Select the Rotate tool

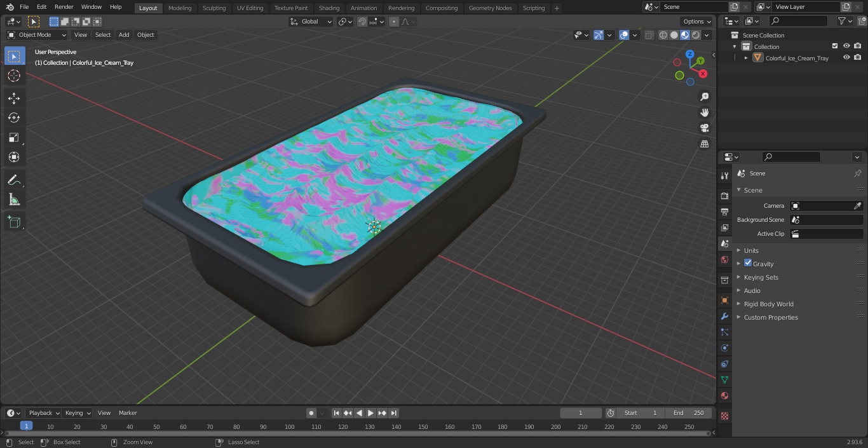click(14, 118)
